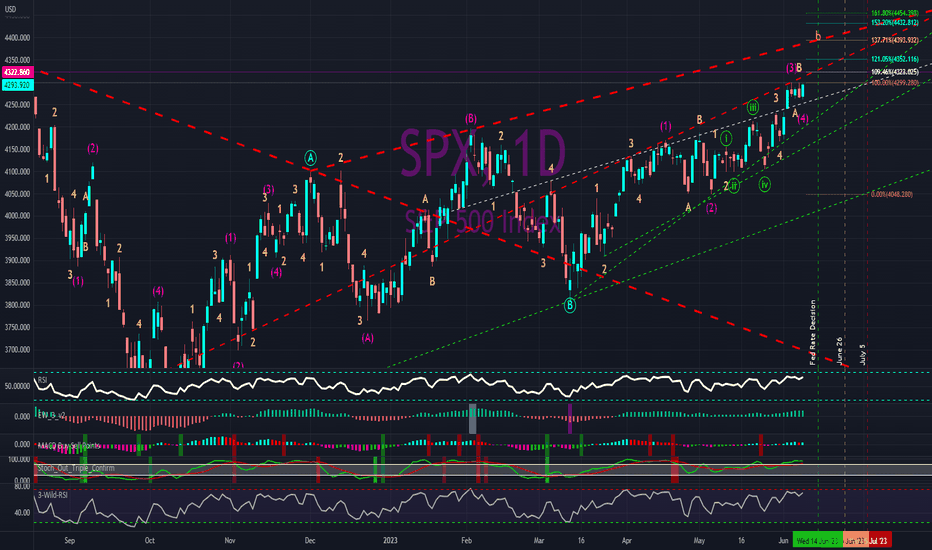Viewport: 932px width, 550px height.
Task: Select the green circled ii wave label
Action: [x=734, y=186]
